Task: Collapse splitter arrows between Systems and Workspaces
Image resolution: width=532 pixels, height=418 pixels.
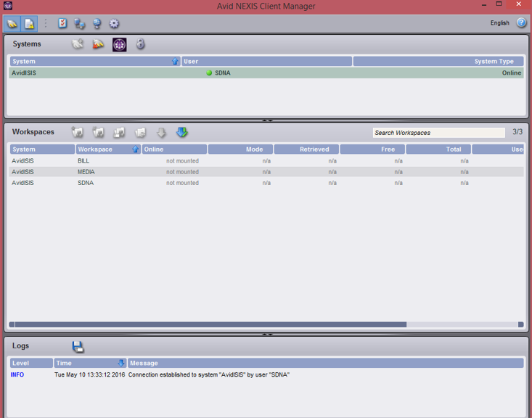Action: pyautogui.click(x=267, y=120)
